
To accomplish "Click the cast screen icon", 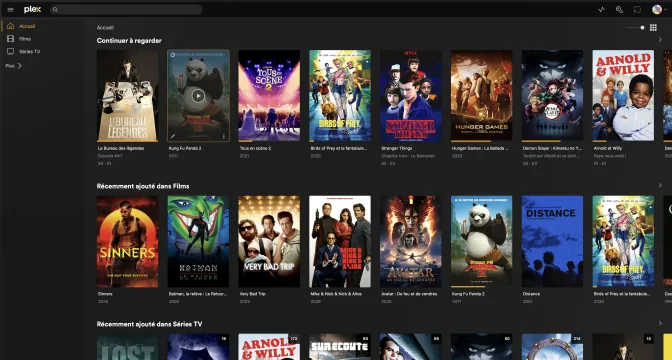I will tap(637, 9).
